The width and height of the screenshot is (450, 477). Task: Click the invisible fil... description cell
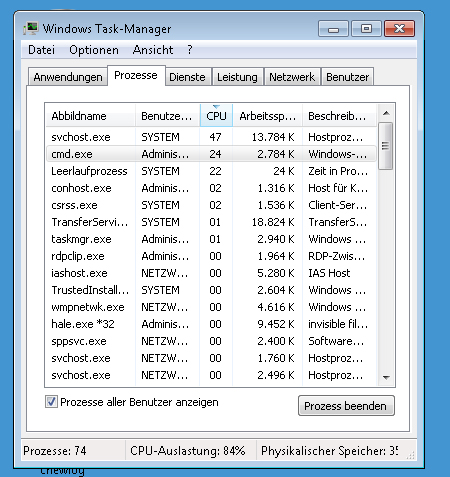(338, 324)
